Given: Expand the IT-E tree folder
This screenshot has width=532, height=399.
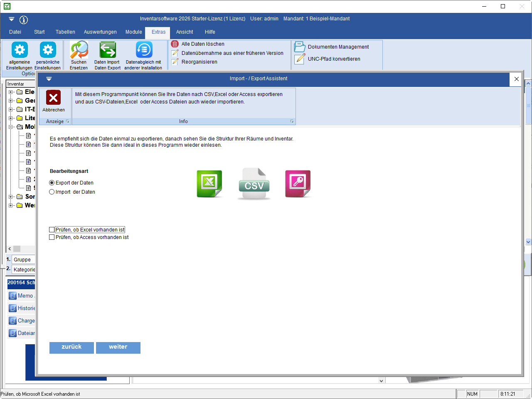Looking at the screenshot, I should pos(11,109).
